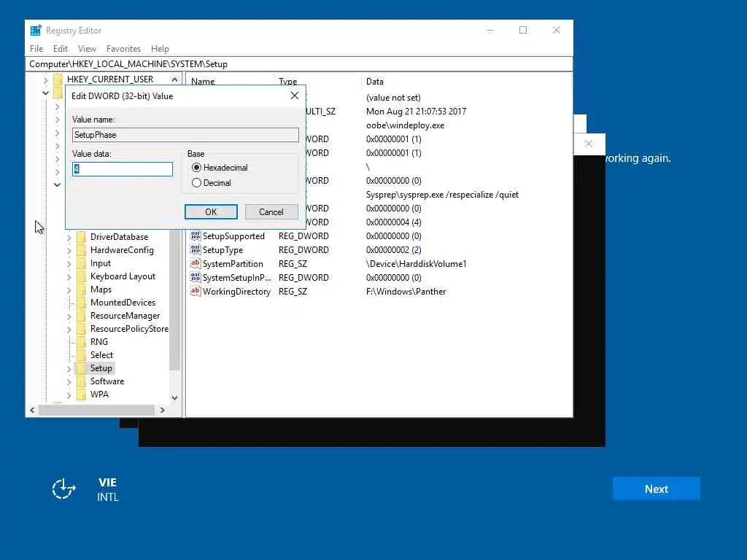Click the HardwareConfig folder icon

82,250
